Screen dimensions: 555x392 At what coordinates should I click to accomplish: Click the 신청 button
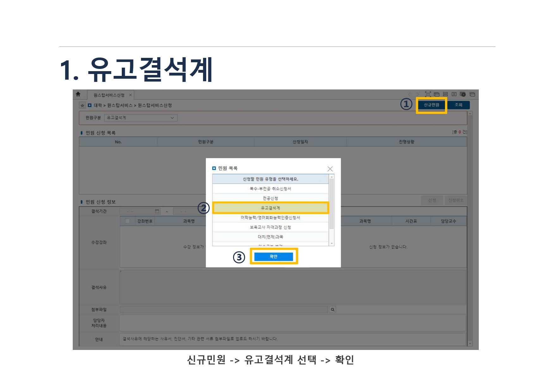(432, 200)
